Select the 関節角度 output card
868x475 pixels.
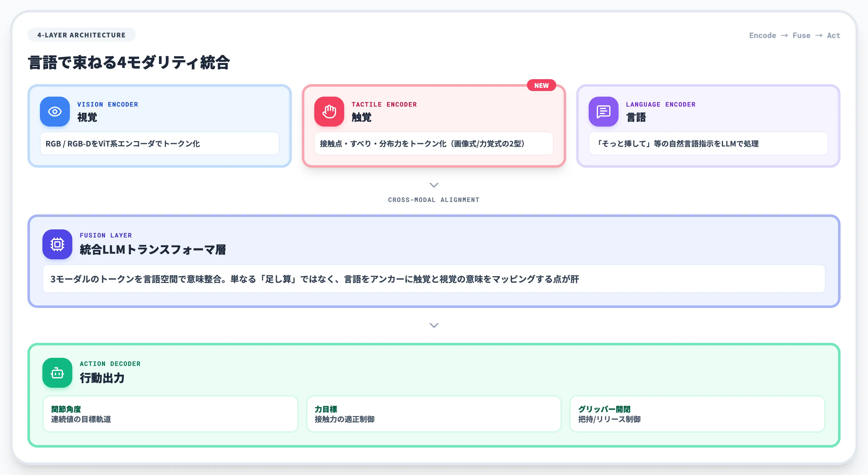[171, 414]
